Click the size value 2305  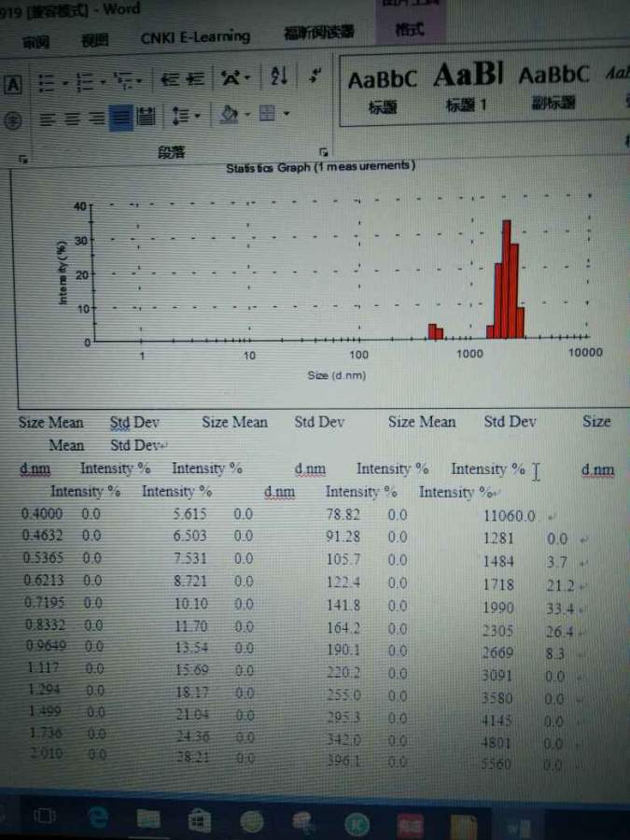497,631
